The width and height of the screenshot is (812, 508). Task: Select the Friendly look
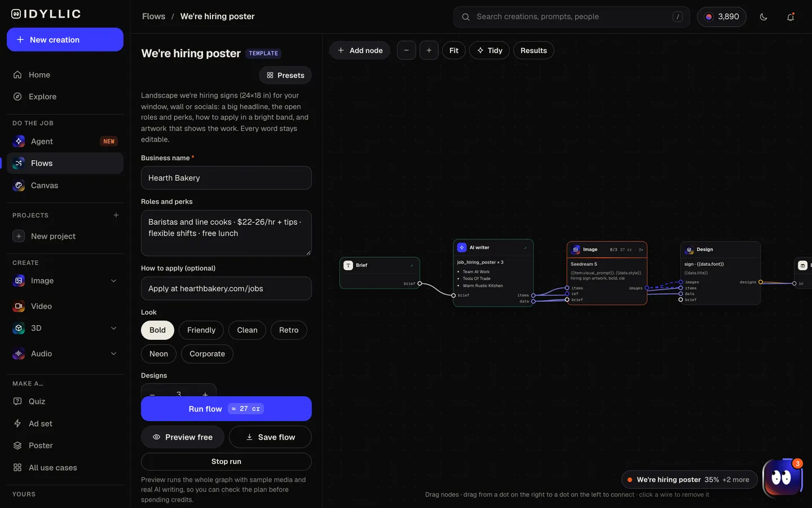(201, 330)
